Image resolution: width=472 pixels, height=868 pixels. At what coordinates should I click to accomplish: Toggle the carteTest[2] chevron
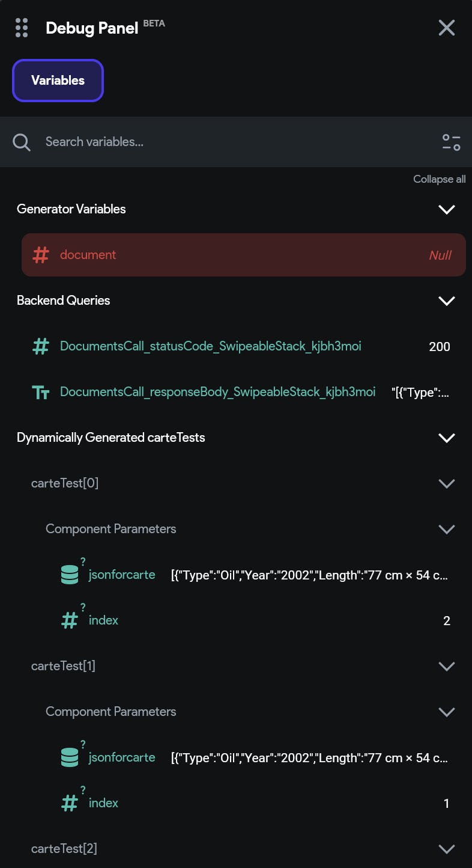(447, 849)
